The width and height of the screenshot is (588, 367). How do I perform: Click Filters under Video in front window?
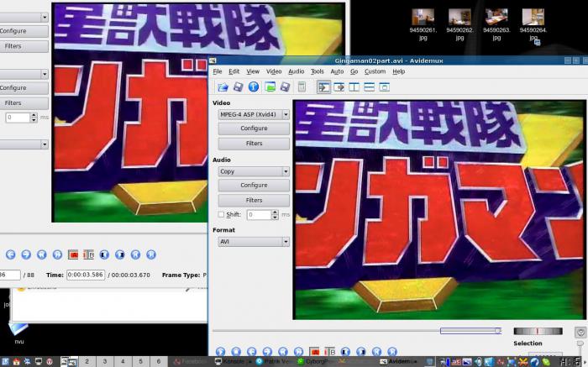254,144
